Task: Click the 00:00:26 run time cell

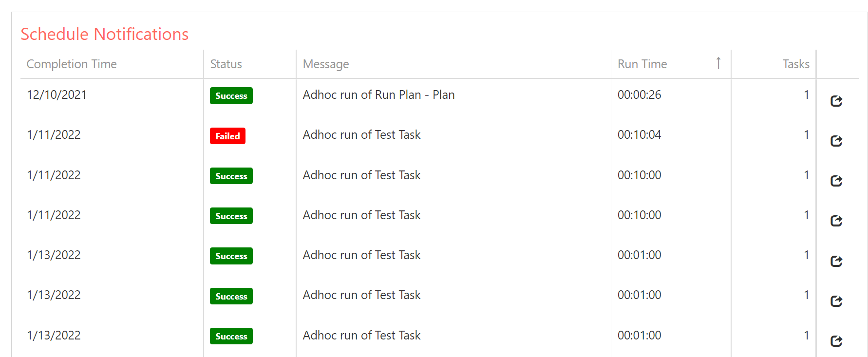Action: pyautogui.click(x=639, y=95)
